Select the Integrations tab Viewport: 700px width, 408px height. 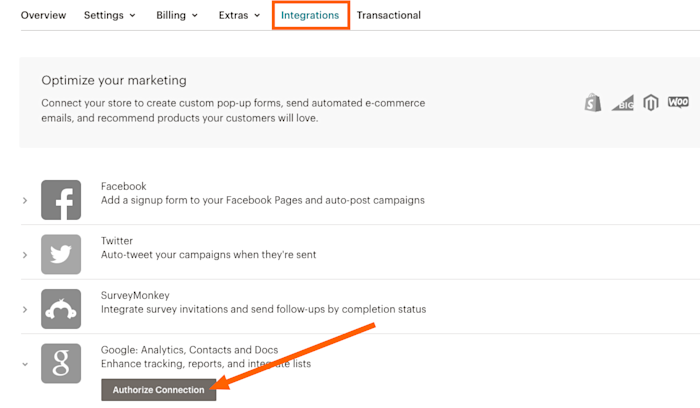point(310,15)
